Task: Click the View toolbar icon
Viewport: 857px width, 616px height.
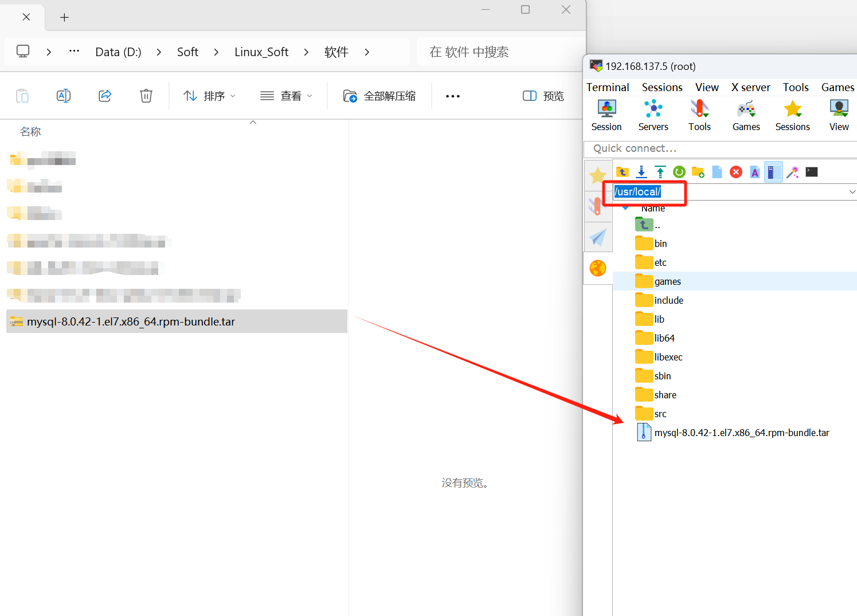Action: 839,115
